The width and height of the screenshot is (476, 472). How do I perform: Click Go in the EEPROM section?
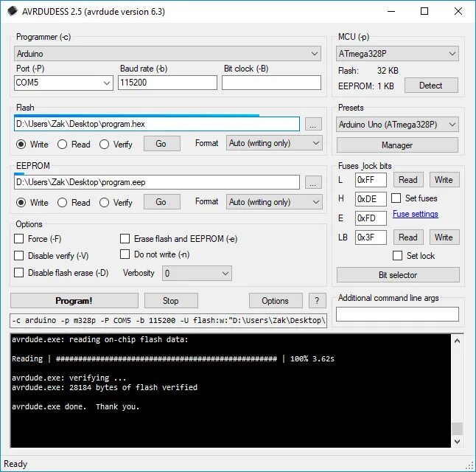click(162, 202)
